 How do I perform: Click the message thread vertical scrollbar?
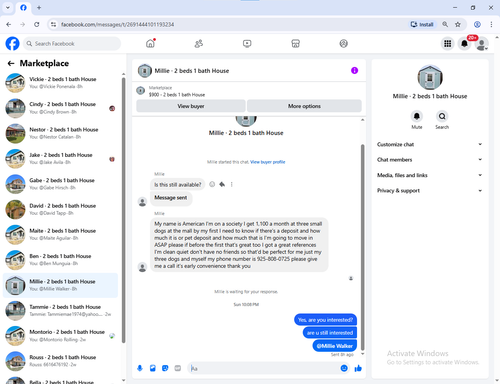point(363,247)
